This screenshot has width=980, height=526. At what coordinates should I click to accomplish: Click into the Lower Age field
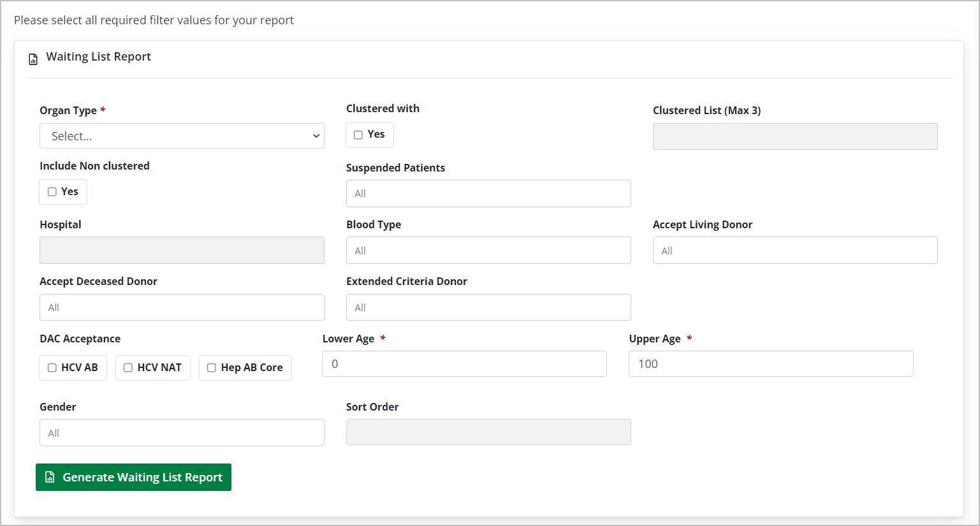click(x=464, y=363)
